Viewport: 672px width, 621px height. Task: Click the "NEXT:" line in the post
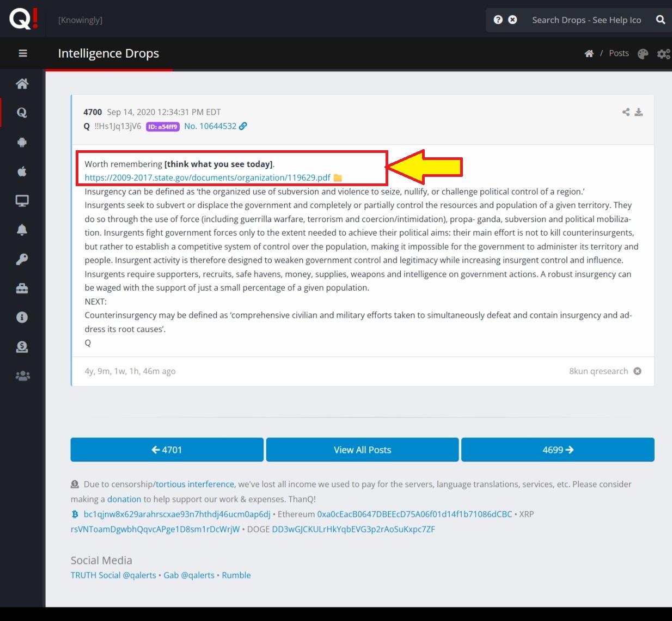(96, 302)
